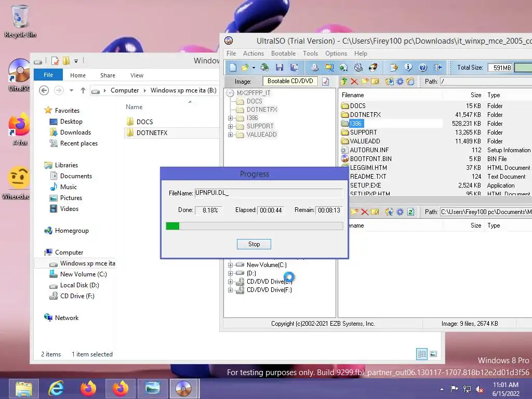This screenshot has height=399, width=532.
Task: Click the Stop button in Progress dialog
Action: pyautogui.click(x=254, y=244)
